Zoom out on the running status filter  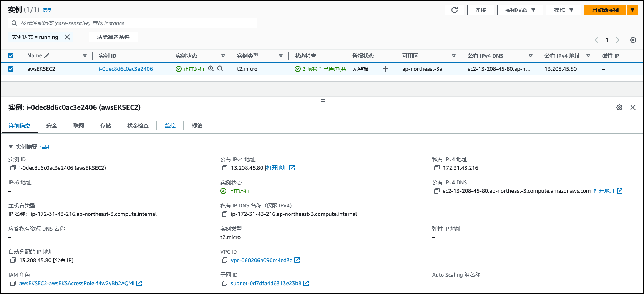click(220, 68)
